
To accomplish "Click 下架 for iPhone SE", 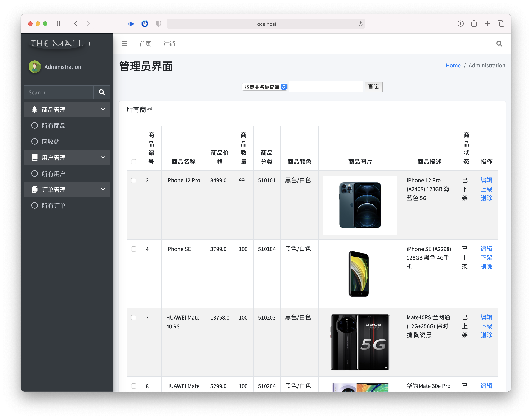I will coord(486,258).
